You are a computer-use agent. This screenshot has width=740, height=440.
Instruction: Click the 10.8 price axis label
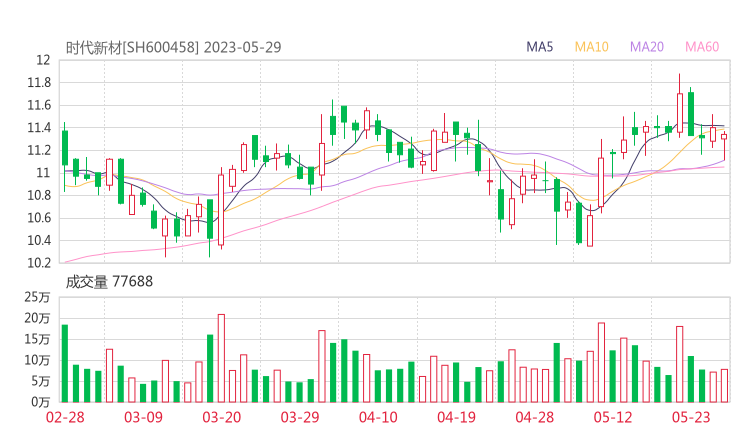tap(39, 195)
